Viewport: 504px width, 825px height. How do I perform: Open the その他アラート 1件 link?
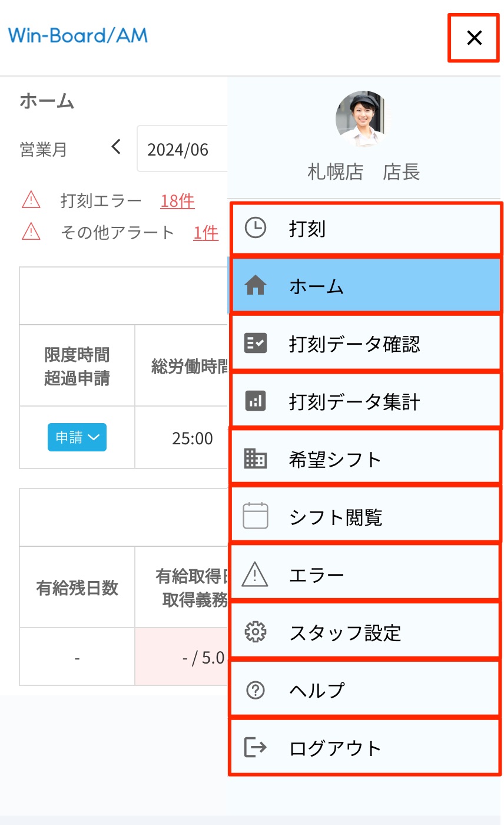pyautogui.click(x=205, y=233)
